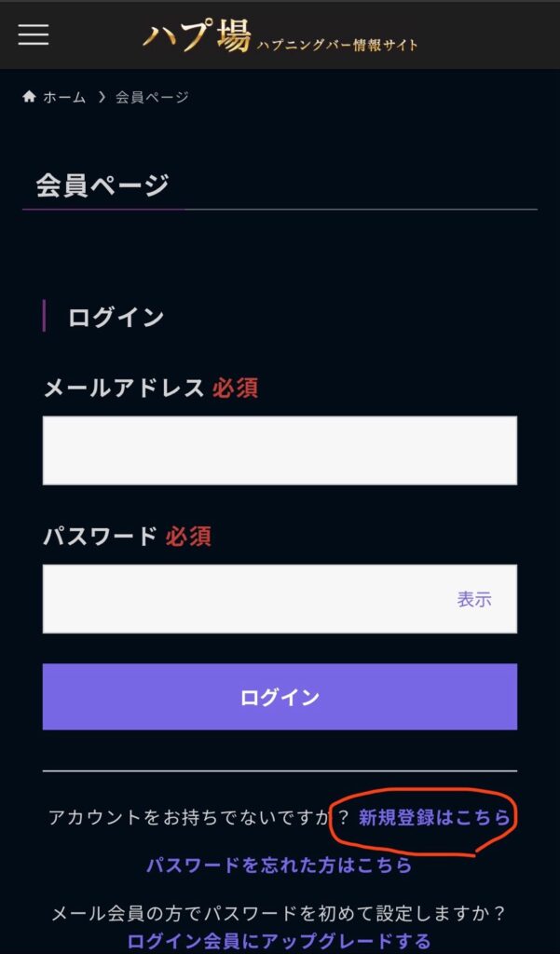
Task: Click the breadcrumb chevron separator
Action: (101, 97)
